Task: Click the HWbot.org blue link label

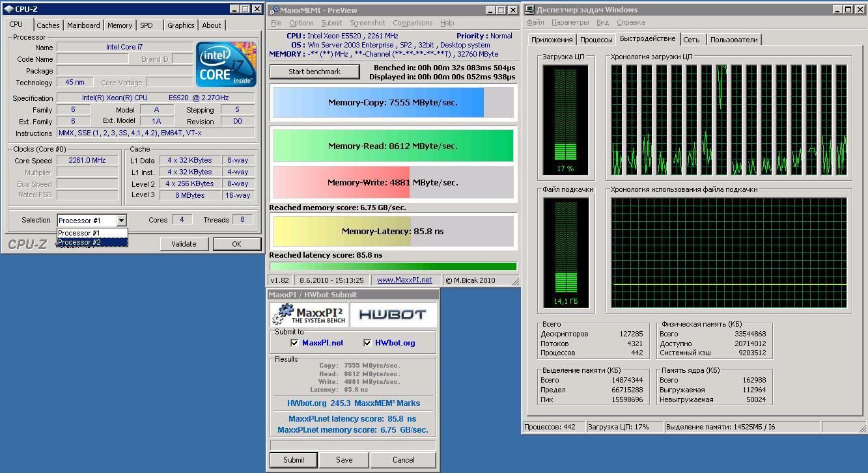Action: tap(395, 343)
